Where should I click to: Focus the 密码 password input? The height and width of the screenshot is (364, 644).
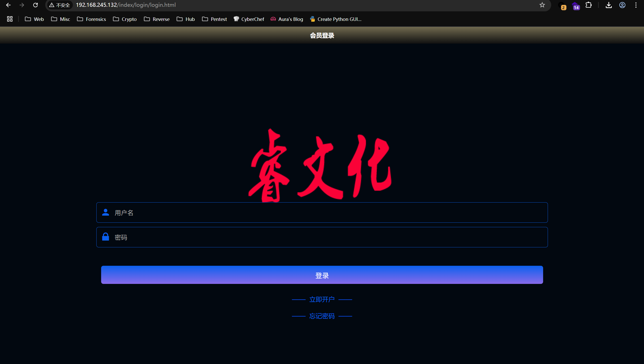(x=322, y=237)
